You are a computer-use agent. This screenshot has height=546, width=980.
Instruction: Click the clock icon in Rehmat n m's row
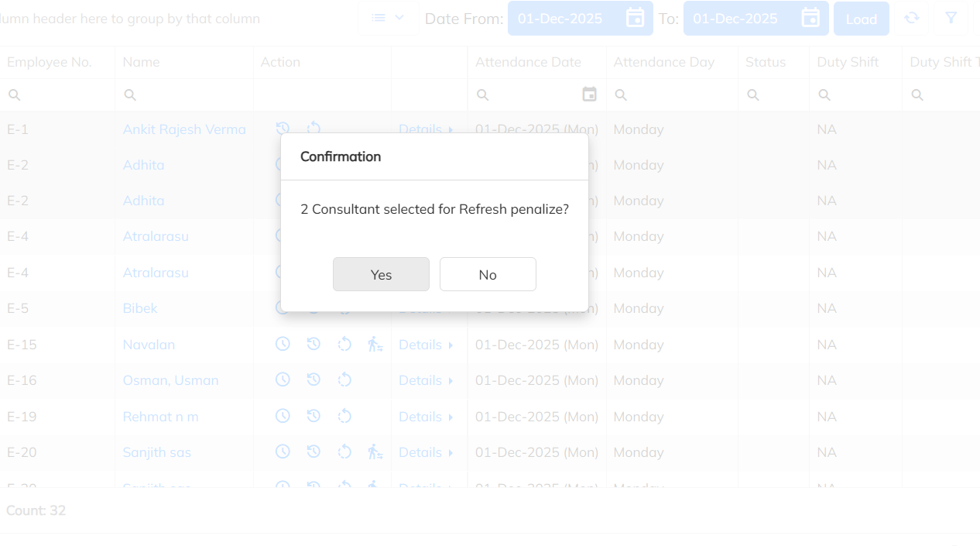(x=283, y=416)
